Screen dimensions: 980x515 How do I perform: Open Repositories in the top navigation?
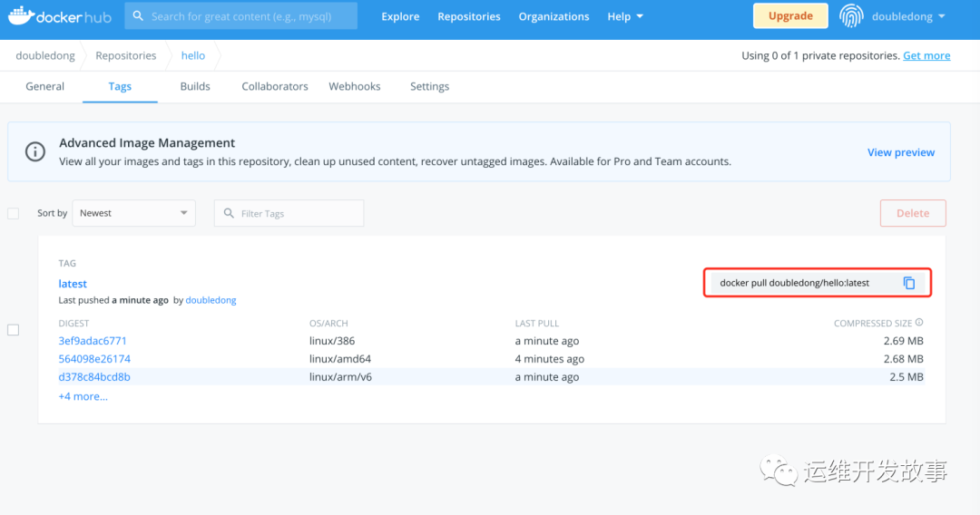click(469, 16)
